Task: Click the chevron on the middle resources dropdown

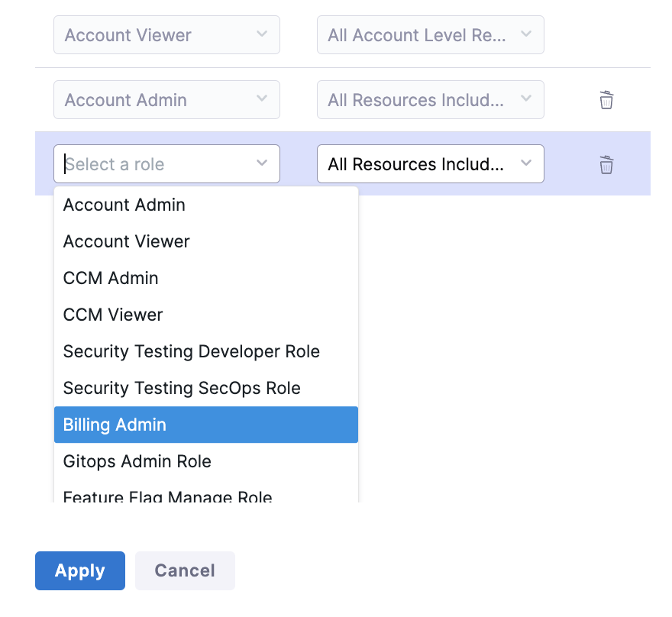Action: (x=525, y=99)
